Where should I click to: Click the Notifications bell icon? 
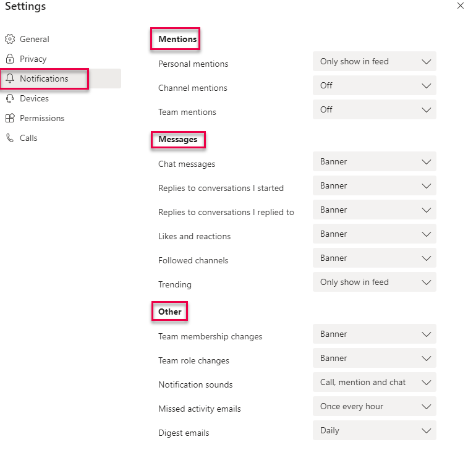coord(10,79)
